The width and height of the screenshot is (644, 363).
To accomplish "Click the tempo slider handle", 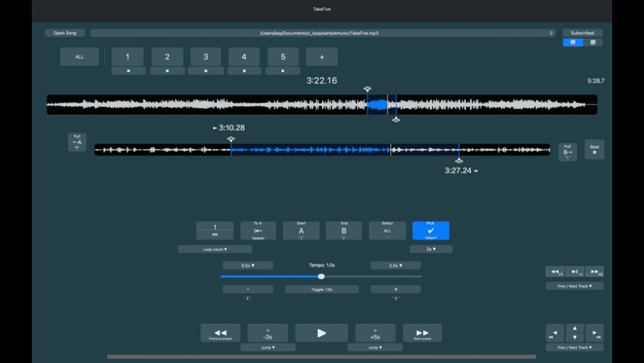I will [x=321, y=276].
